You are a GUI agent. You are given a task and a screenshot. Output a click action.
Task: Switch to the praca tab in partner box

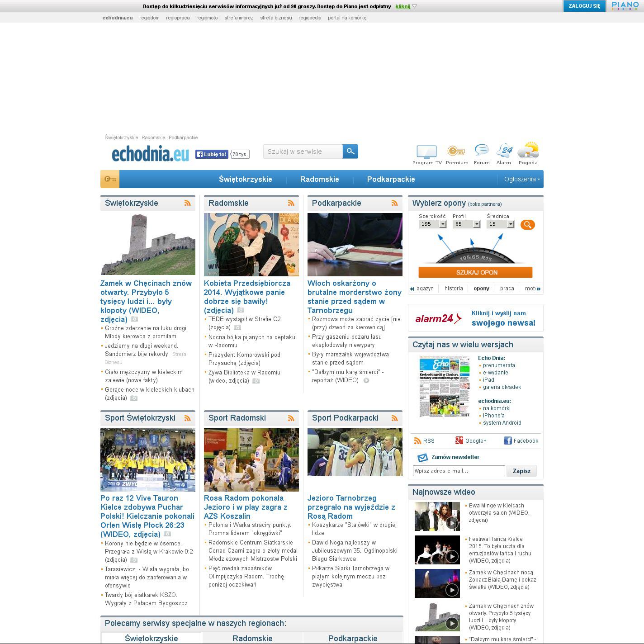tap(507, 289)
